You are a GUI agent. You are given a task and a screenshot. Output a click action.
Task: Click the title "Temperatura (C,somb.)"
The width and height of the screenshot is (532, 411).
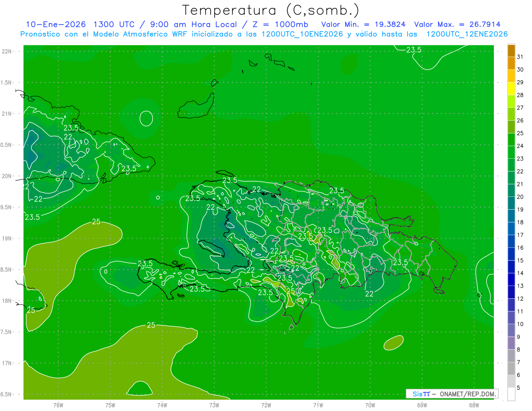(271, 11)
